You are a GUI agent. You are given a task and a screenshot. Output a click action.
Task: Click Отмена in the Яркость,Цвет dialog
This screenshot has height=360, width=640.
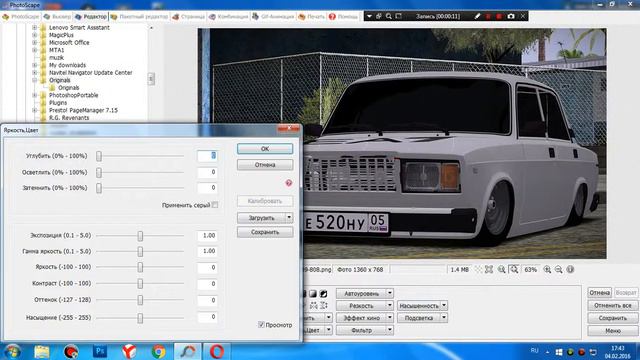click(265, 165)
